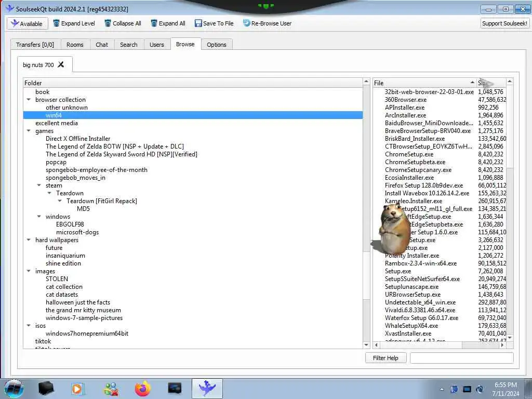This screenshot has width=532, height=399.
Task: Select Zelda Skyward Sword HD folder
Action: [122, 154]
